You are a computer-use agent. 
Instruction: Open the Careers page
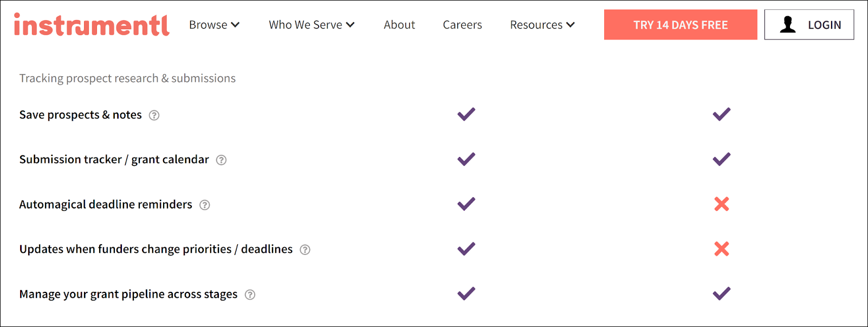pos(462,25)
